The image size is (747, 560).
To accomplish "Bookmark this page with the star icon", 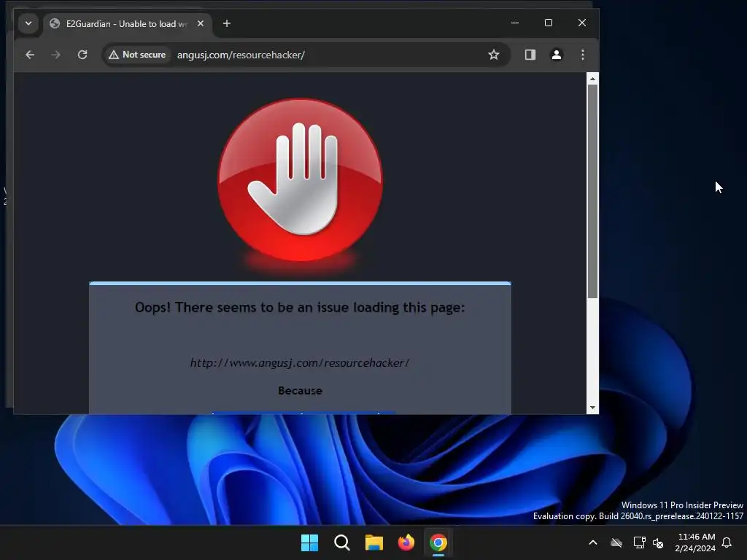I will click(494, 55).
